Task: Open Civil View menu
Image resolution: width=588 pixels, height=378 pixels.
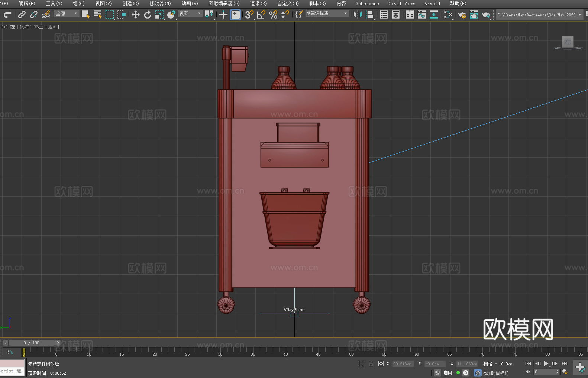Action: click(401, 3)
